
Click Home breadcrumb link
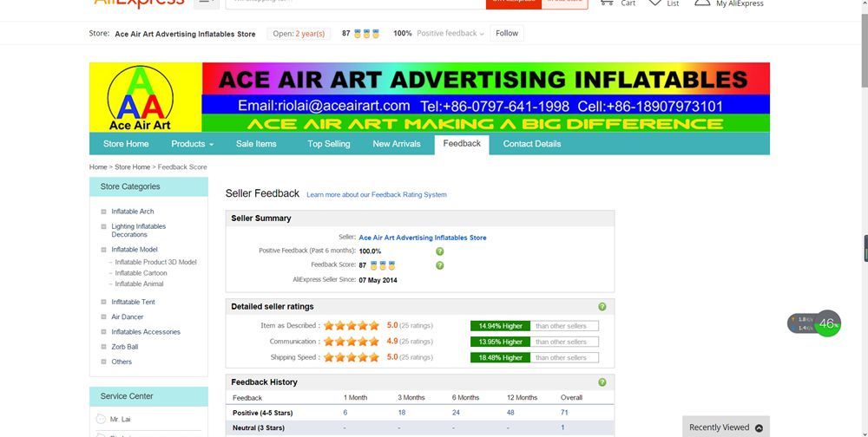98,167
